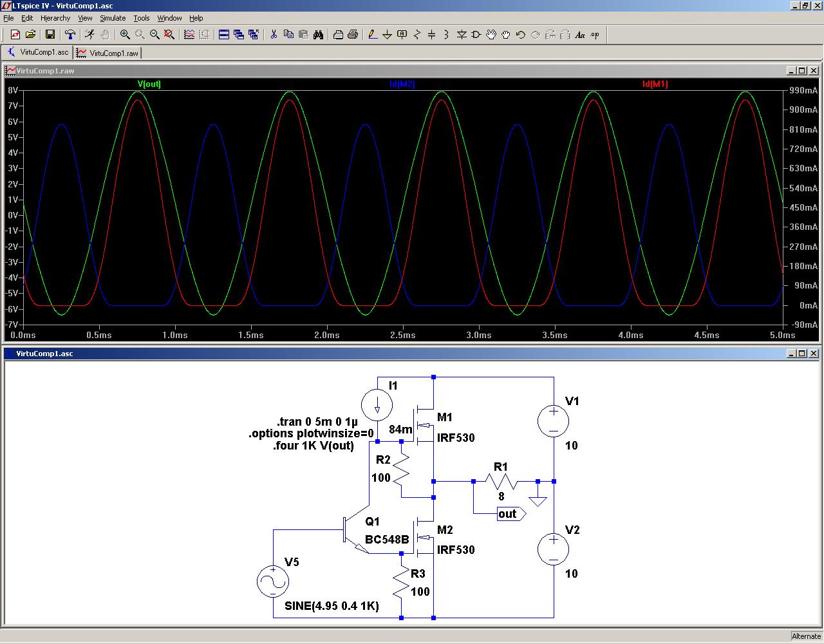Click the SPICE directive .op icon
The height and width of the screenshot is (644, 824).
tap(595, 35)
